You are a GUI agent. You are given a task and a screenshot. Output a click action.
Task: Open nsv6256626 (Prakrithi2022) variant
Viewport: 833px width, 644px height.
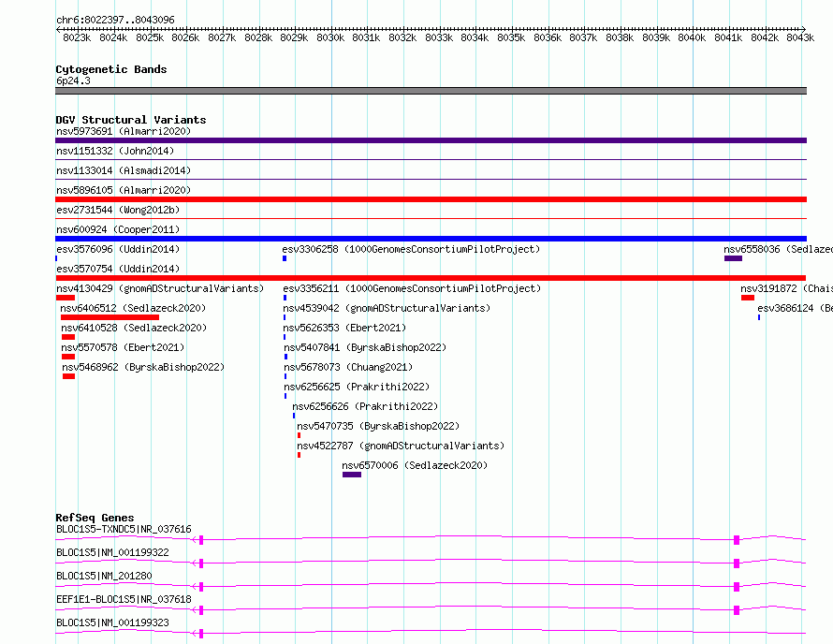(365, 406)
